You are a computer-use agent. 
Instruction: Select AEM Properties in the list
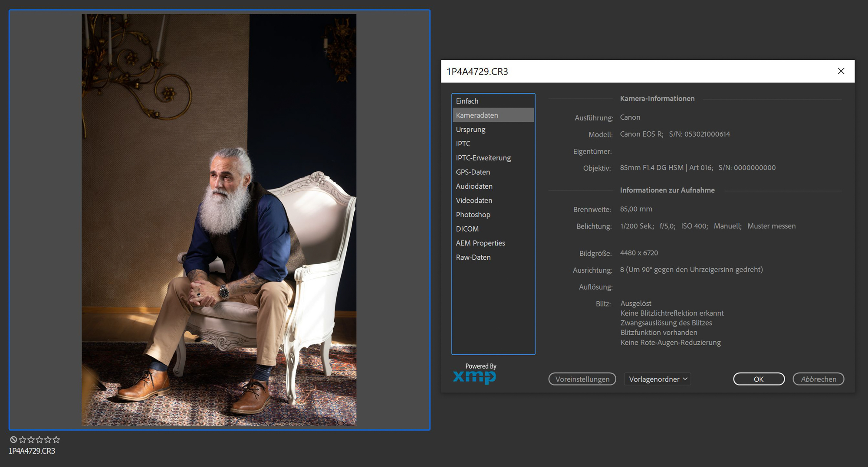pos(480,243)
